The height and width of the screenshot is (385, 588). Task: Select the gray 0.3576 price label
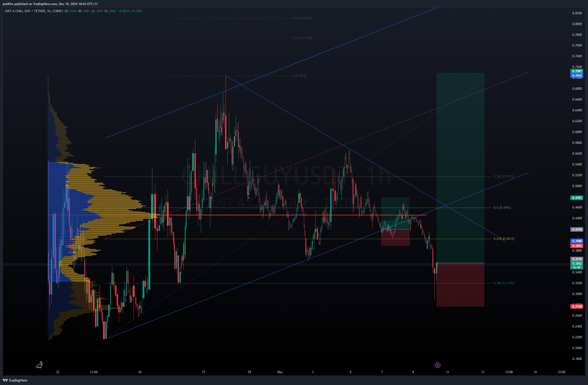[577, 259]
